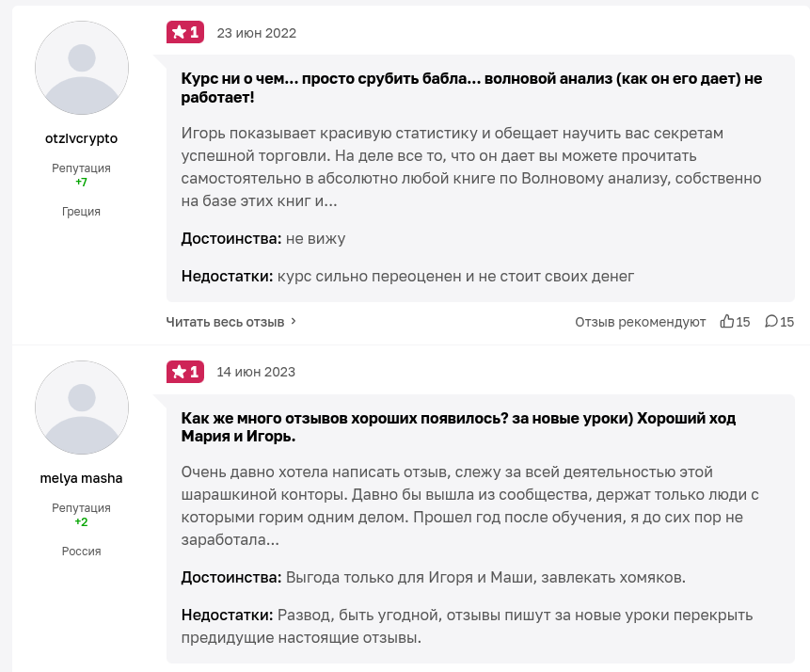810x672 pixels.
Task: Open the 'Читать весь отзыв' link
Action: tap(225, 322)
